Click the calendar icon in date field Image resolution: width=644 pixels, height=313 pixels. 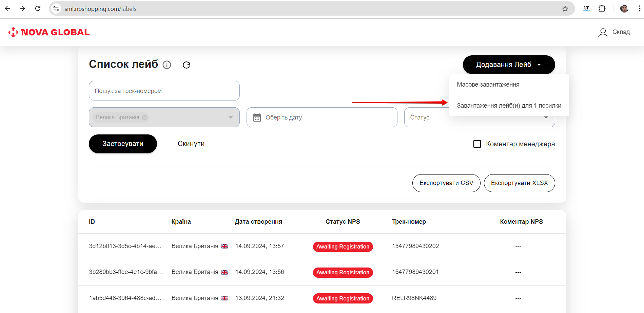[x=257, y=117]
